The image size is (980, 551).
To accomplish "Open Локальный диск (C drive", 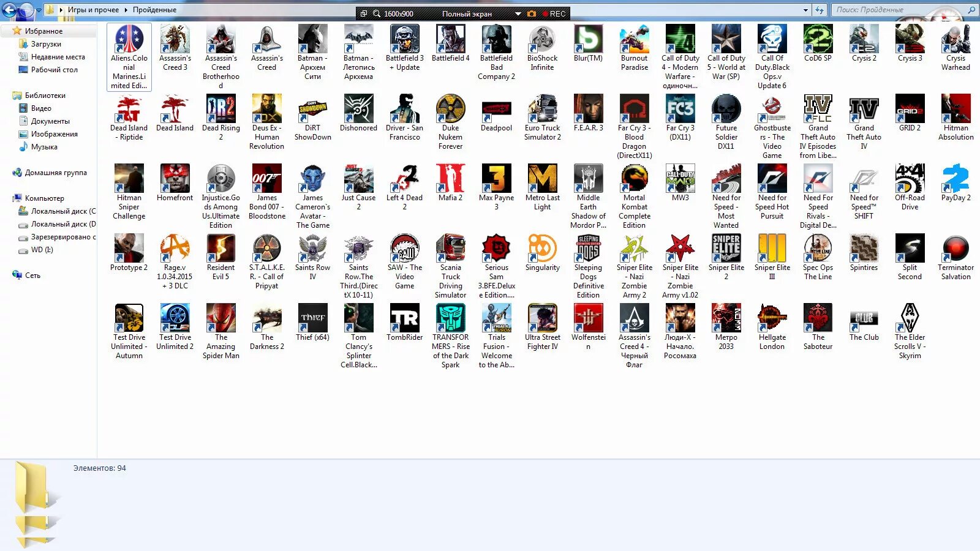I will point(63,211).
